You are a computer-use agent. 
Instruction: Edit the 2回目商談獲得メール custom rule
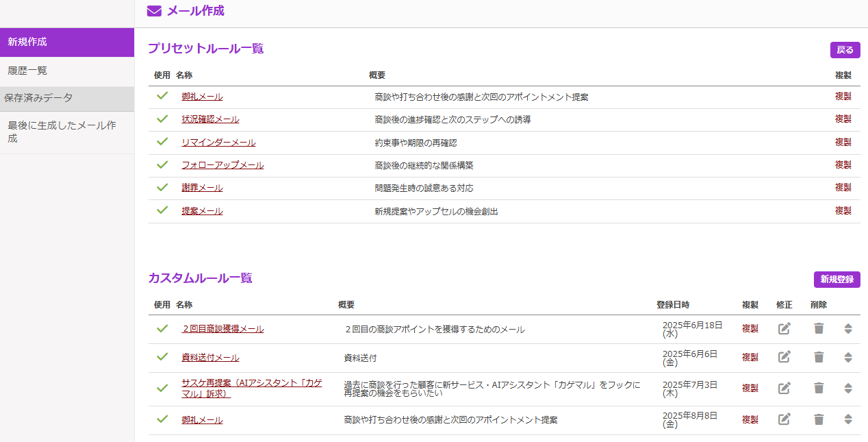point(784,329)
